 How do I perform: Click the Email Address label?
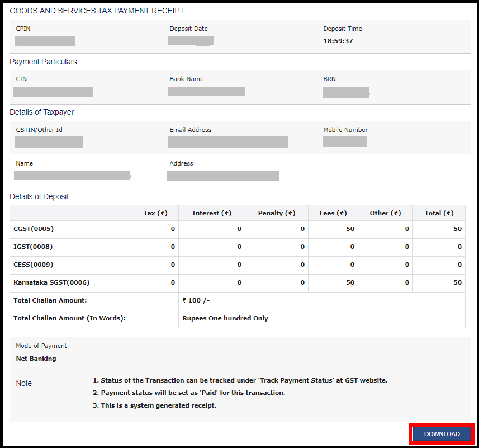(x=191, y=130)
